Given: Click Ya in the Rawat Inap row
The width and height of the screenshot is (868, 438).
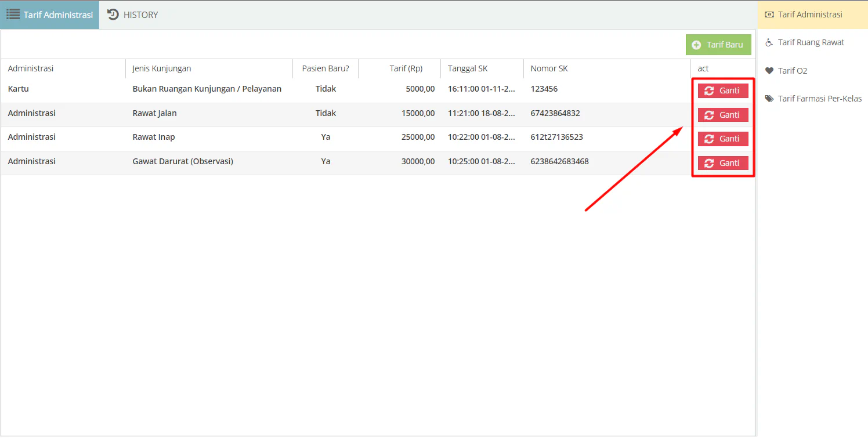Looking at the screenshot, I should (x=325, y=137).
